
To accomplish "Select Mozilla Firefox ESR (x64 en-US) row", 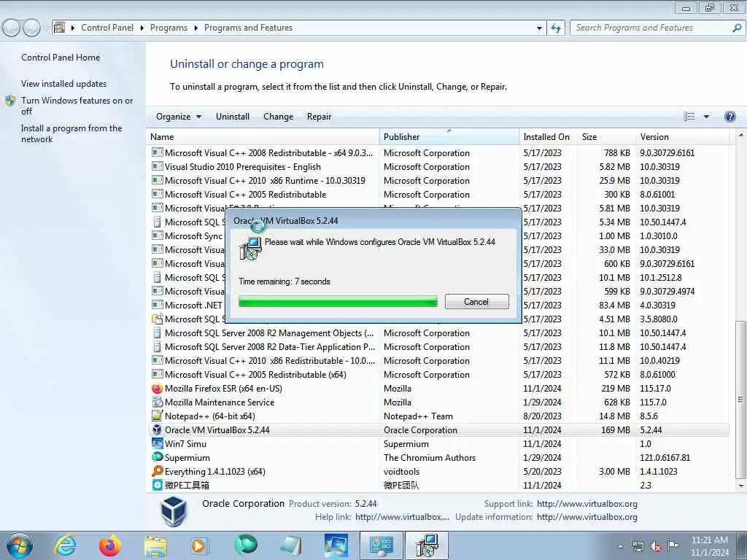I will coord(438,389).
